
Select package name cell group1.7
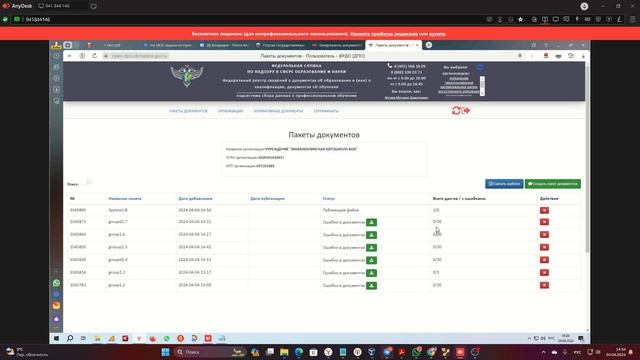coord(118,222)
